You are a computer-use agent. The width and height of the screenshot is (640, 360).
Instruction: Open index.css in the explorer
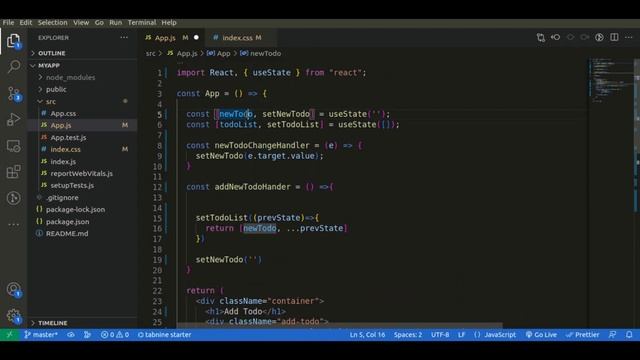82,149
